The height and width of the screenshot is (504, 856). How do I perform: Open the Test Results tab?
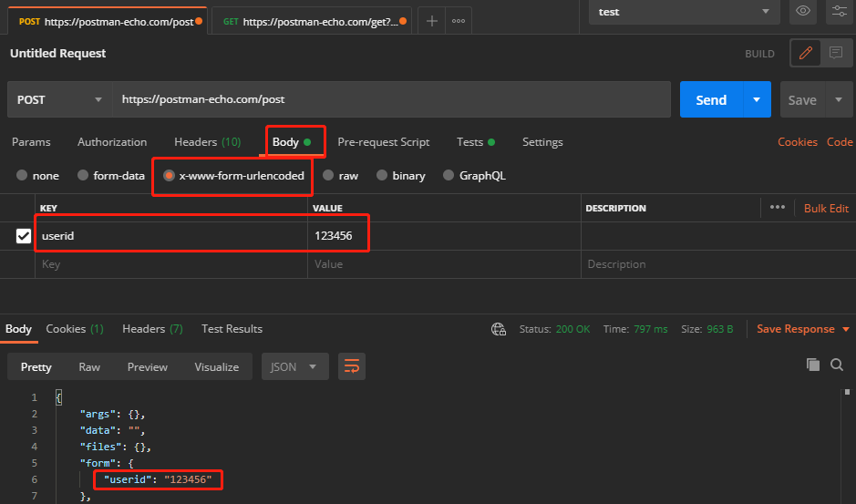pos(232,329)
